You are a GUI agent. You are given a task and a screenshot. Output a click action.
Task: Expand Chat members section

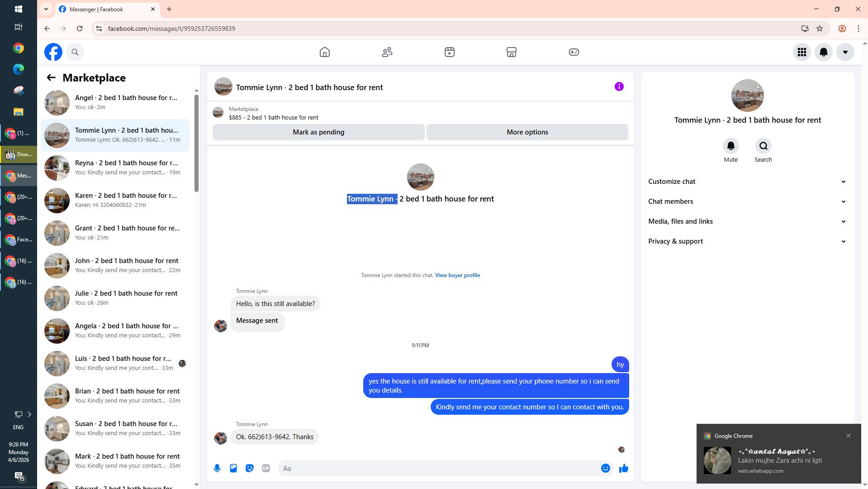[747, 201]
